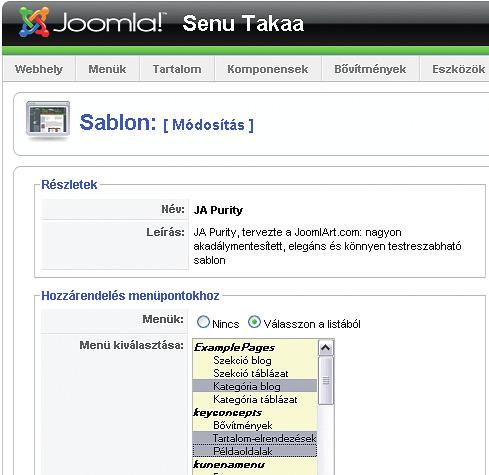This screenshot has width=489, height=475.
Task: Click the Leírás description text
Action: click(x=327, y=246)
